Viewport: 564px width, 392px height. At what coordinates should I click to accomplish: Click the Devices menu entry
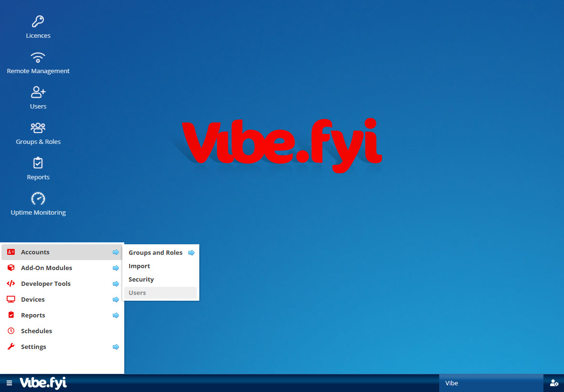[x=33, y=300]
